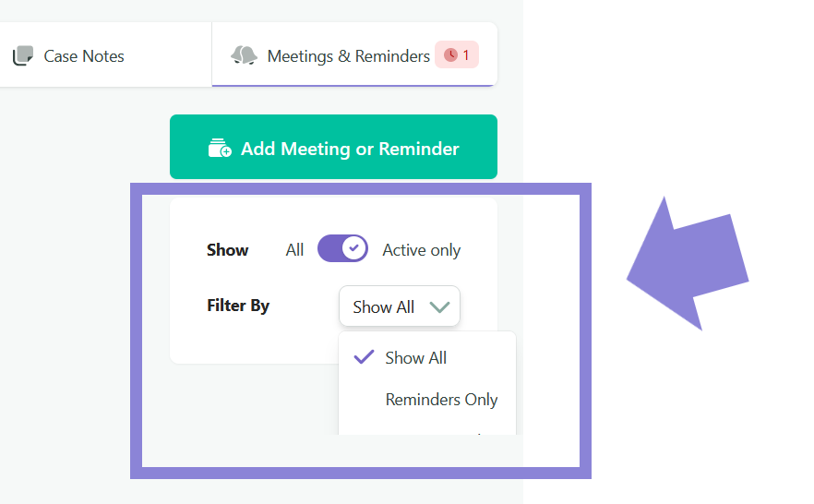Click the calendar-plus icon on the green button
The width and height of the screenshot is (814, 504).
click(220, 148)
